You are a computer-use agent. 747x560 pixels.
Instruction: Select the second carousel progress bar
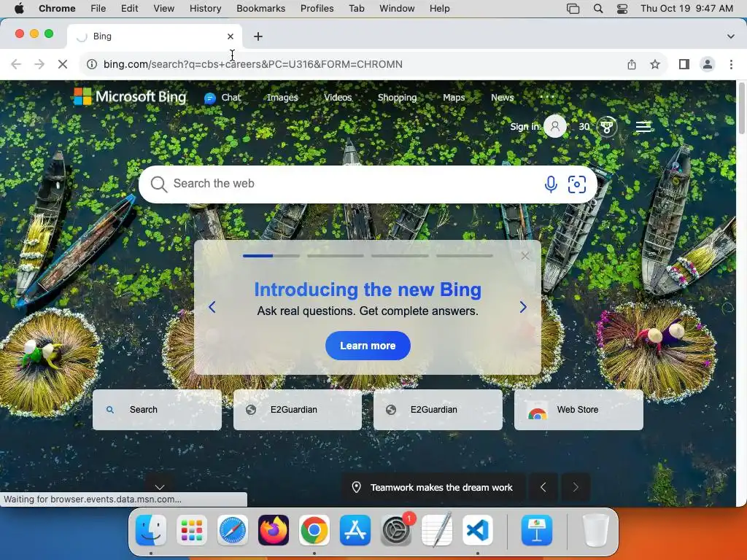[336, 256]
